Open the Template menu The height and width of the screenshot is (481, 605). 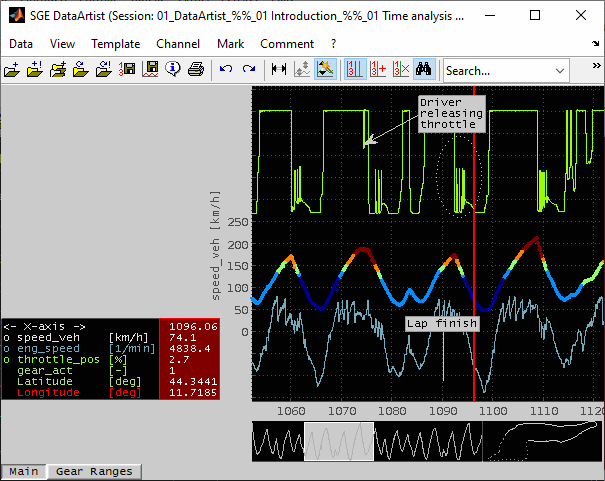(115, 44)
